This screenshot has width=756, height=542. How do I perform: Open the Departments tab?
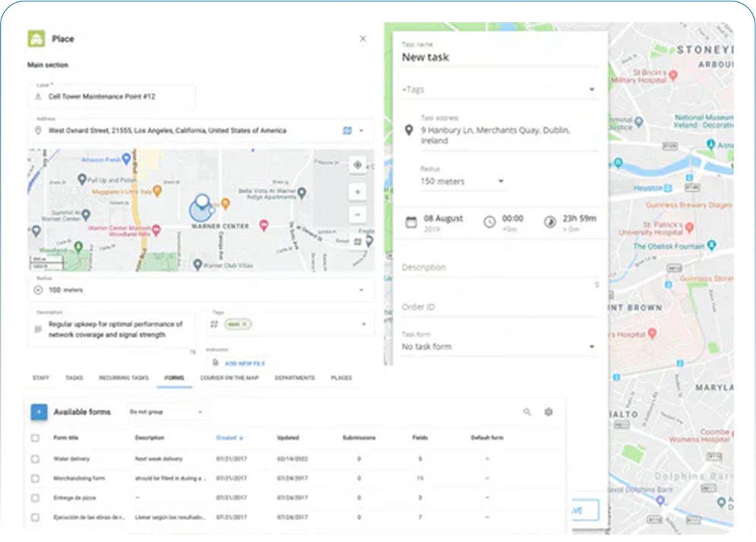(x=294, y=378)
